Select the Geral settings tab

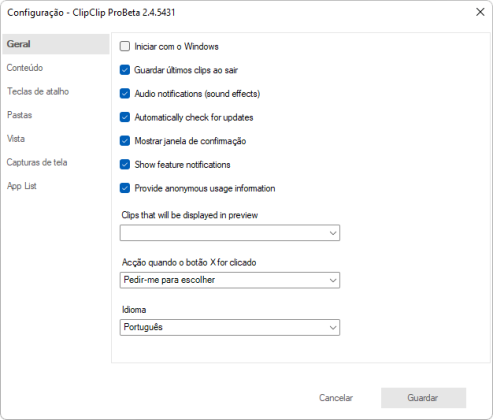(x=56, y=44)
